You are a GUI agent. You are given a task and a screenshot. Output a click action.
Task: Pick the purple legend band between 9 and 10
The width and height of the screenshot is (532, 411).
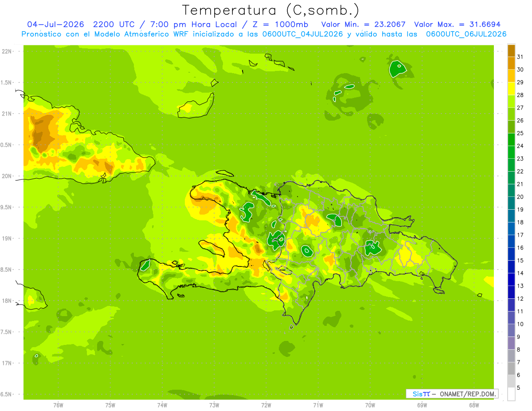[x=511, y=330]
